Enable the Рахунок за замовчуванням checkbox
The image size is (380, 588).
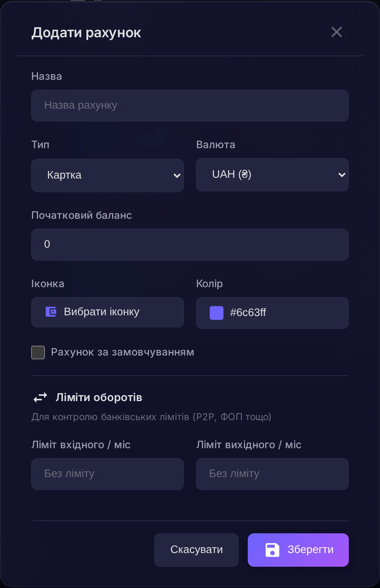(x=38, y=352)
